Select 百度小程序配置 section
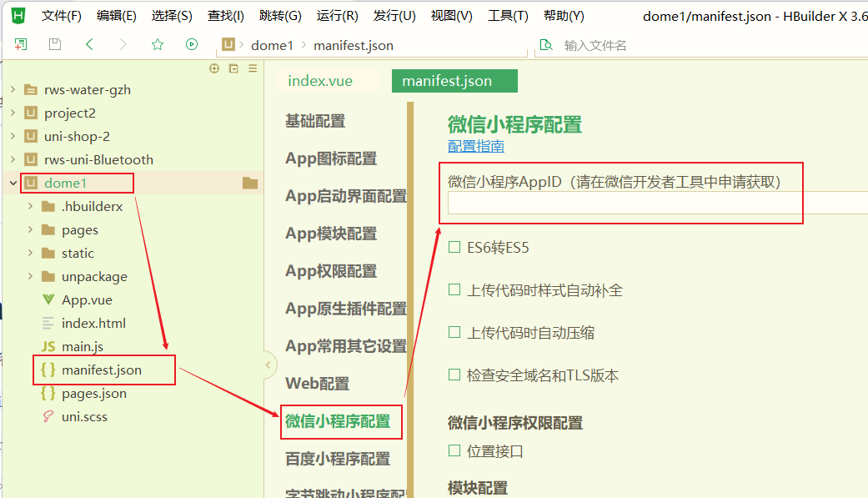Screen dimensions: 868x498 pyautogui.click(x=338, y=459)
